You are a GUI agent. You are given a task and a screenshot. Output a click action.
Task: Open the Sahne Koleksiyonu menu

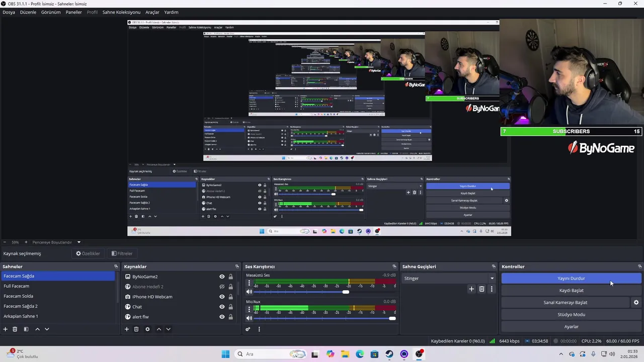click(121, 12)
